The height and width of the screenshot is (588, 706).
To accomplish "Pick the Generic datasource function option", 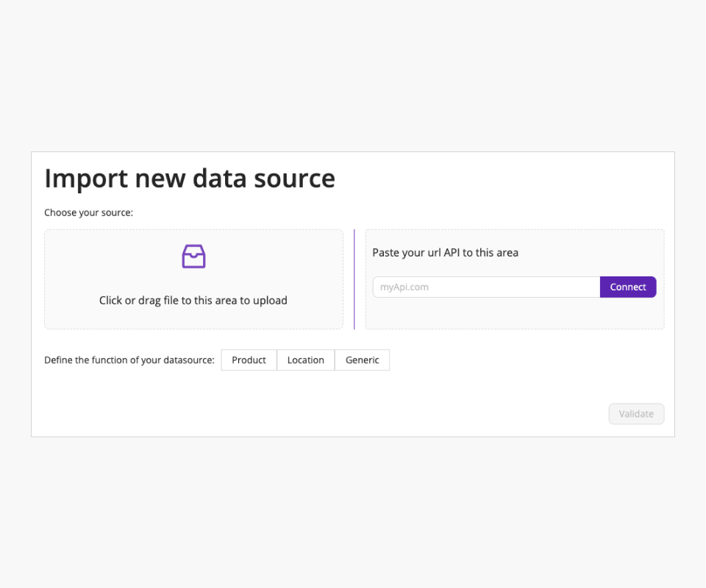I will coord(363,360).
